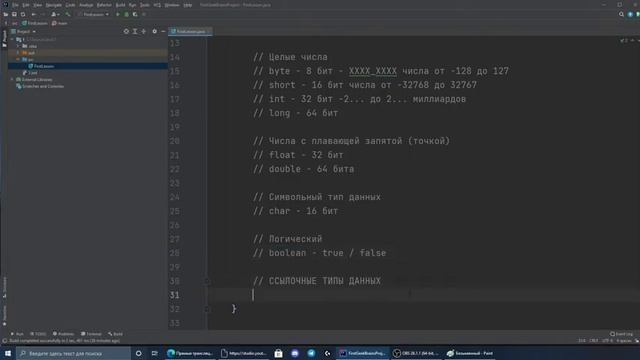Click the Windows taskbar search box
The image size is (640, 360).
pyautogui.click(x=73, y=353)
